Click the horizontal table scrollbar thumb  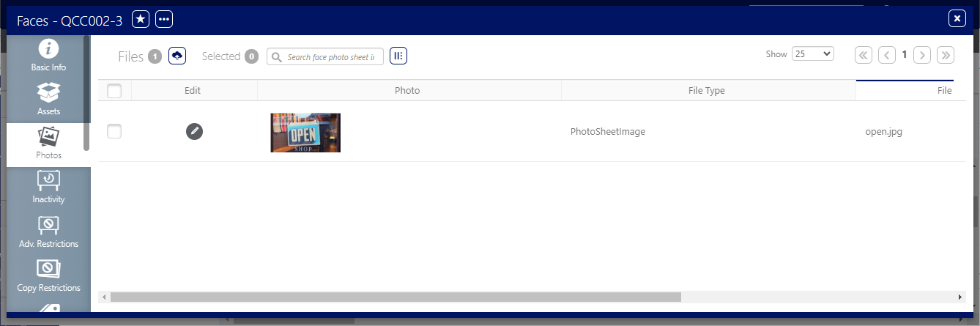pyautogui.click(x=396, y=297)
